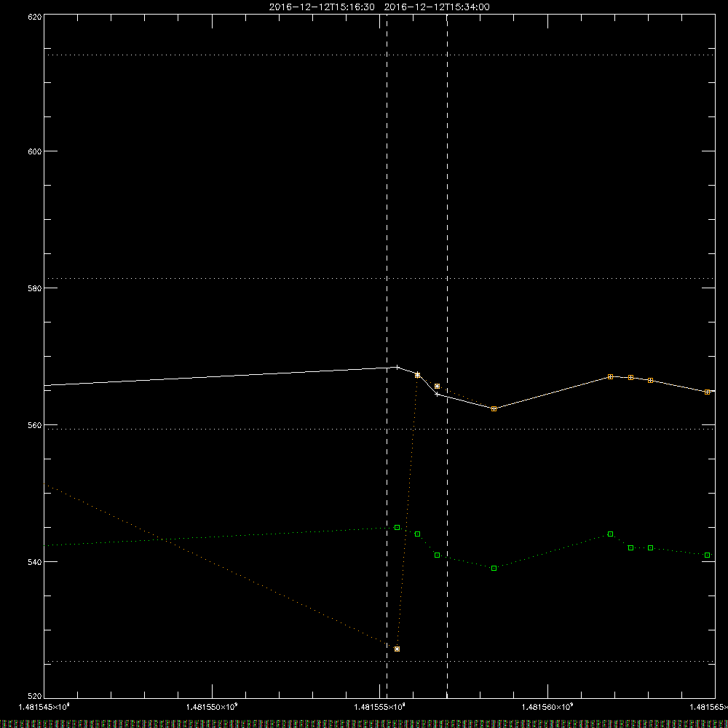This screenshot has width=728, height=728.
Task: Click the x-axis label 1.481545×10⁹
Action: [44, 707]
